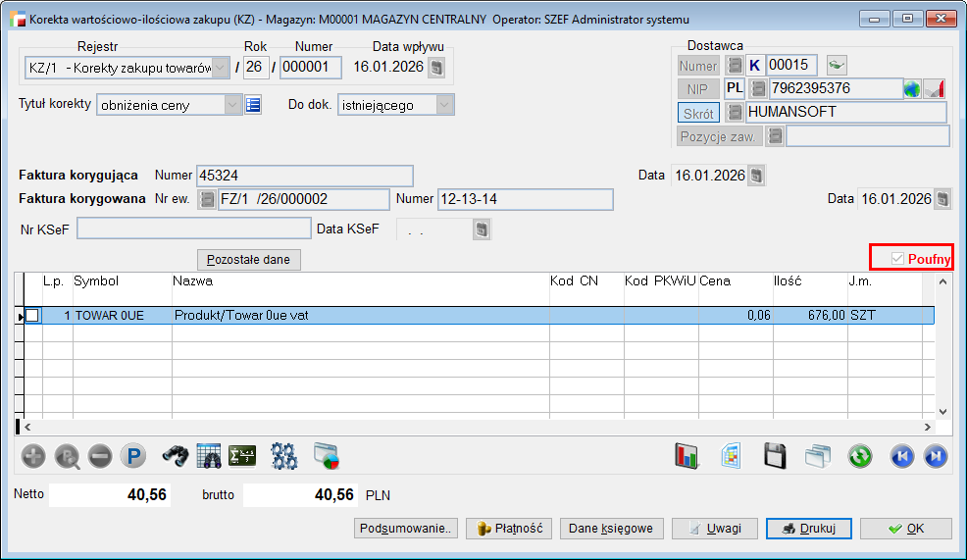
Task: Click the binoculars search icon
Action: tap(175, 455)
